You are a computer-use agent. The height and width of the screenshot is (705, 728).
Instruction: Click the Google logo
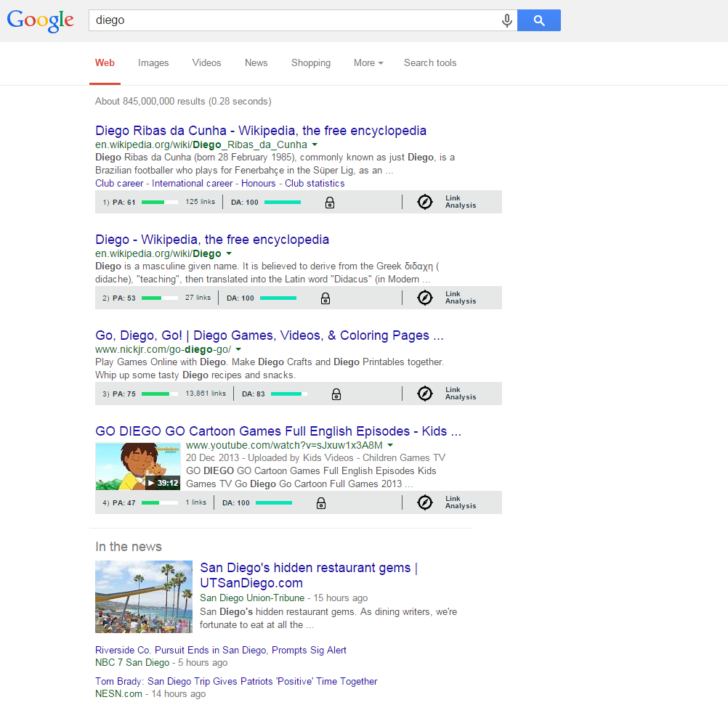[x=41, y=21]
